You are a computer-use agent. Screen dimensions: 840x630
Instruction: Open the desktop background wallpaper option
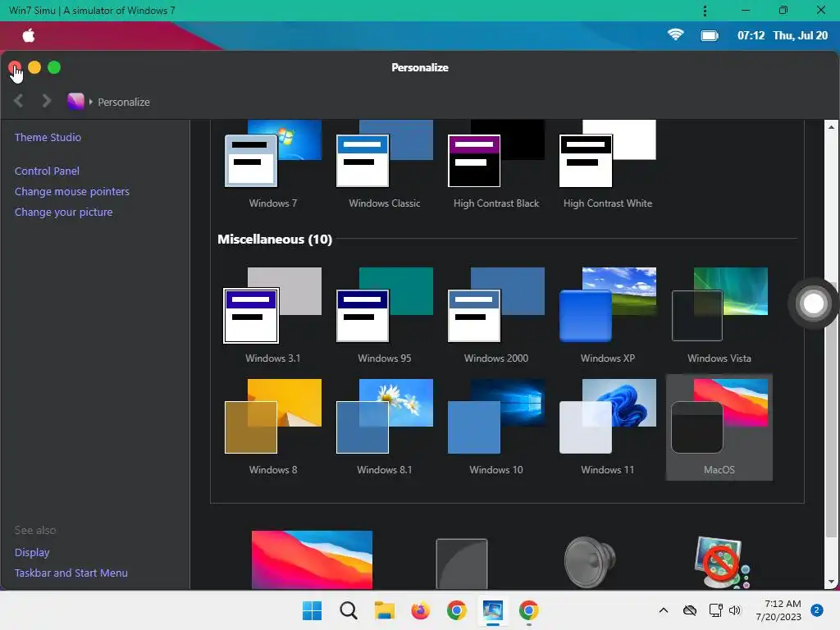[312, 559]
